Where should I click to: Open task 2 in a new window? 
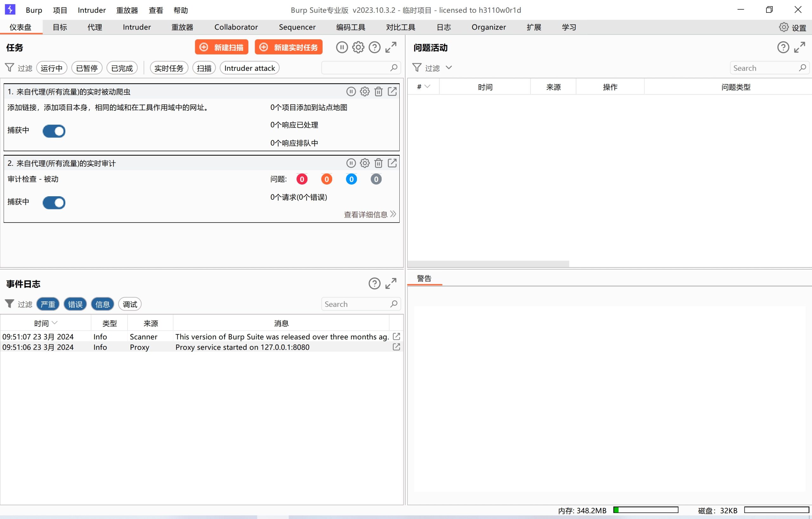coord(392,163)
